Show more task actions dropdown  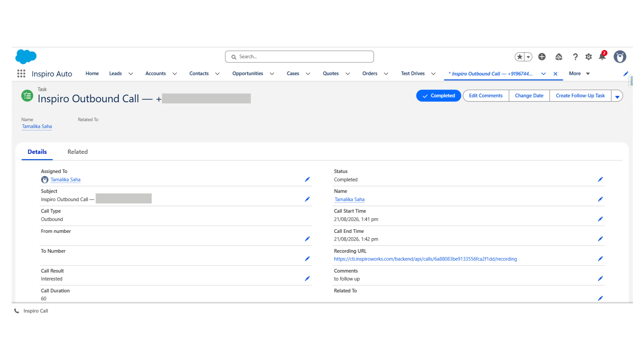click(x=617, y=96)
